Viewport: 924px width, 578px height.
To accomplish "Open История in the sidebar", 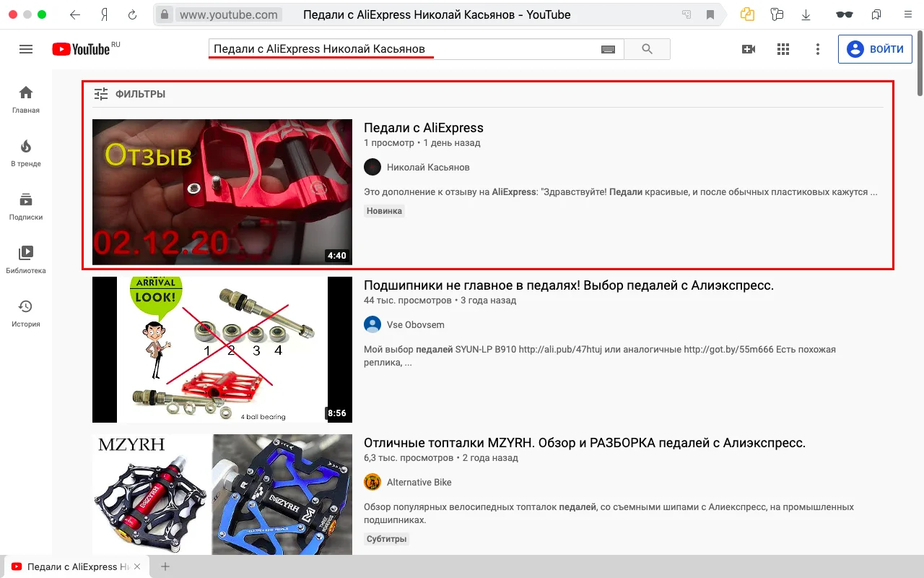I will (26, 314).
